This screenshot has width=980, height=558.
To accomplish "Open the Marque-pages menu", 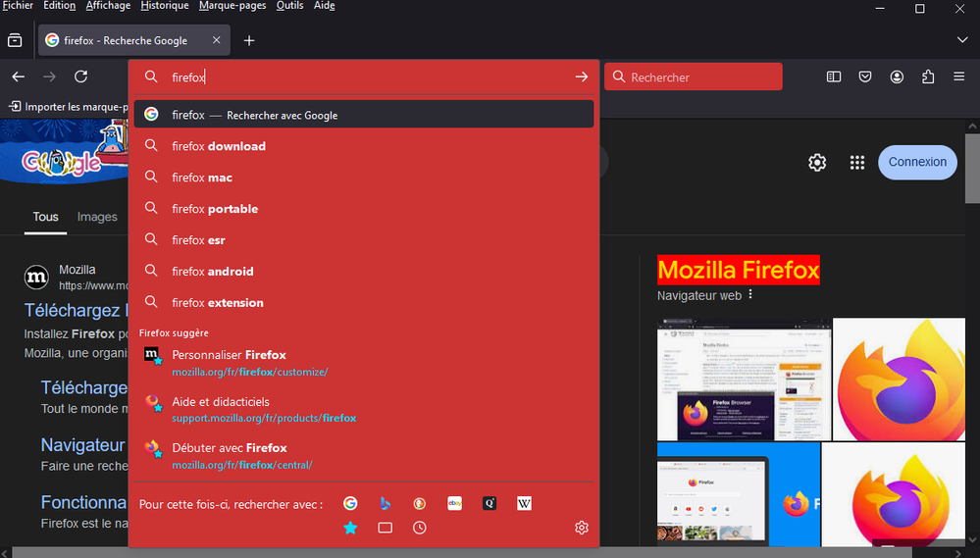I will click(x=232, y=6).
